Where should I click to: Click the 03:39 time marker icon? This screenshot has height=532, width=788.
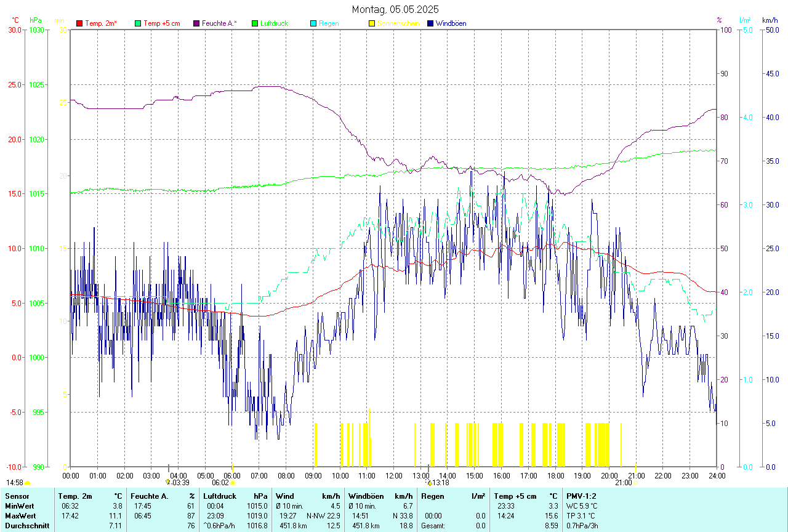(168, 482)
